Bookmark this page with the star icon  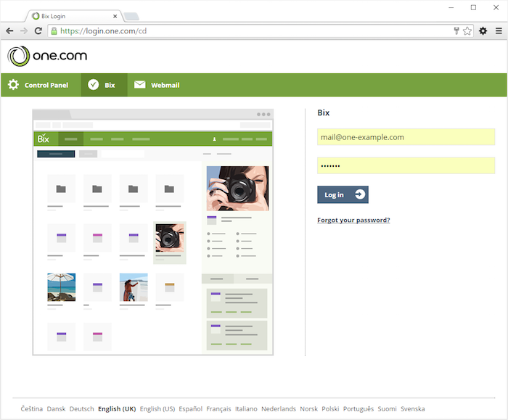[467, 30]
